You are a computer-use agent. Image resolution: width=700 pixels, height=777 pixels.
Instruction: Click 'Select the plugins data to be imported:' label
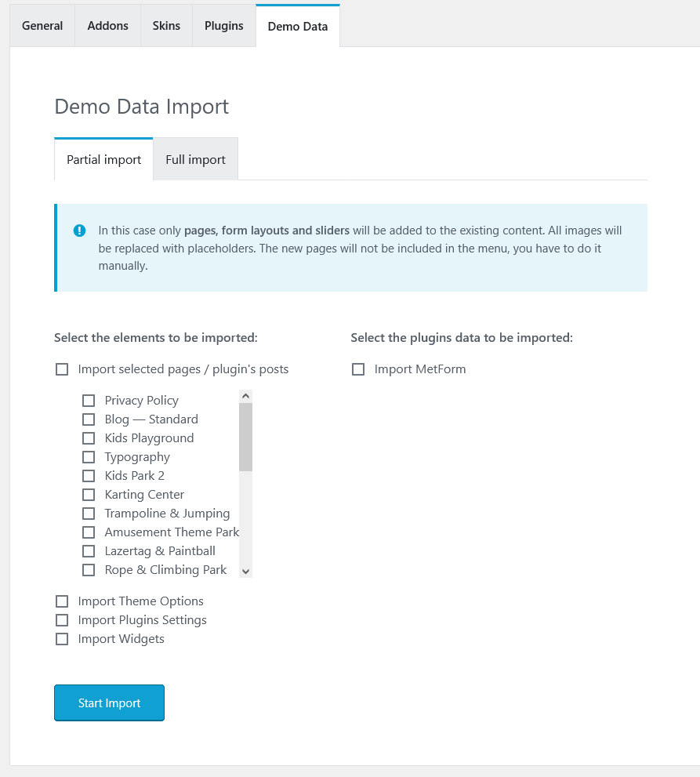pyautogui.click(x=462, y=337)
